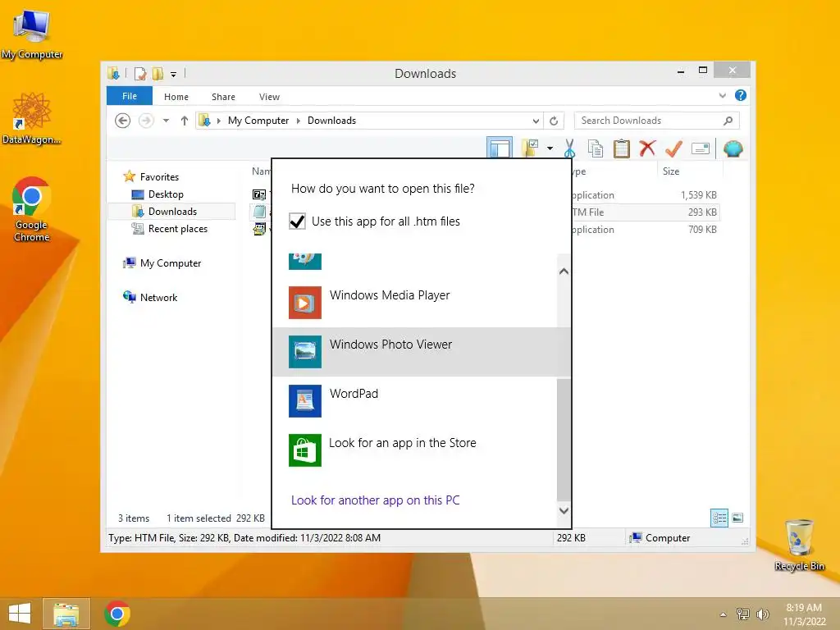Screen dimensions: 840x630
Task: Click the orange checkmark toolbar icon
Action: click(x=673, y=148)
